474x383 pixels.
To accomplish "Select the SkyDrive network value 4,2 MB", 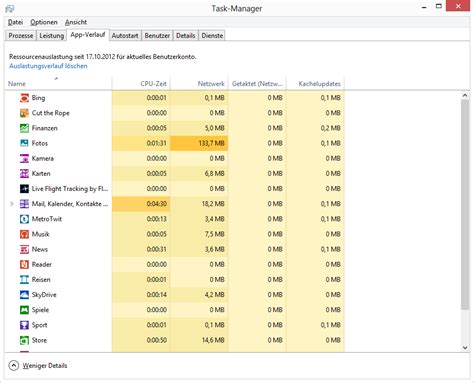I will pyautogui.click(x=214, y=295).
